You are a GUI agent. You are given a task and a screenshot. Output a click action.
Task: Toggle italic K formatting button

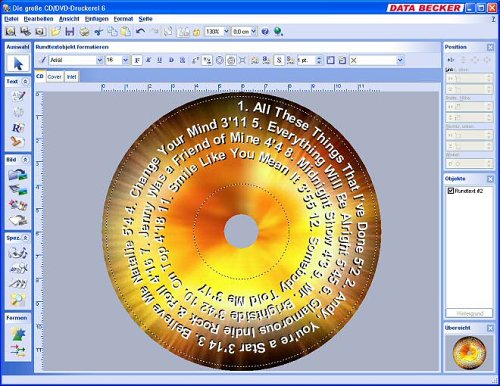(x=148, y=60)
